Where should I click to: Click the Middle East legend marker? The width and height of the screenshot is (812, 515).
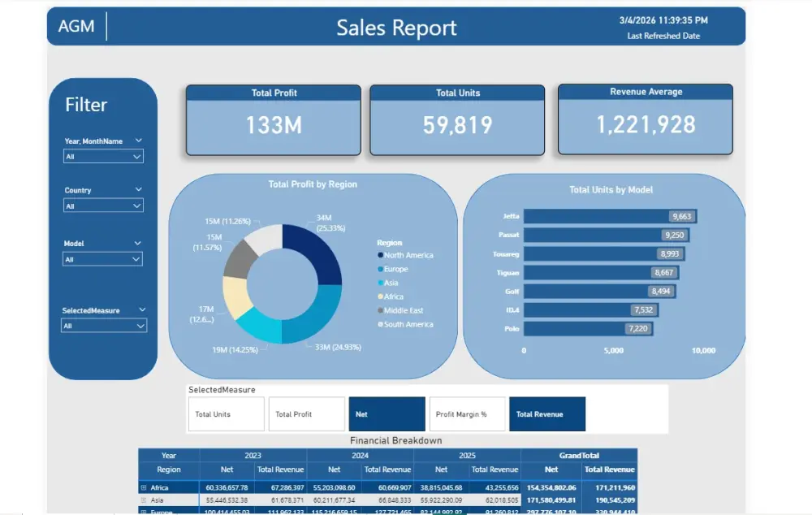pyautogui.click(x=381, y=310)
